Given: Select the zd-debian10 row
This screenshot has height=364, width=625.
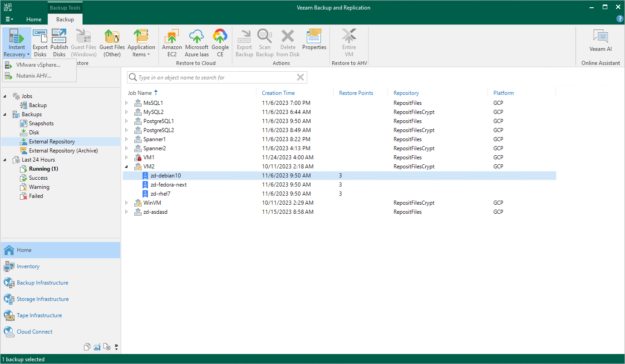Looking at the screenshot, I should coord(340,176).
